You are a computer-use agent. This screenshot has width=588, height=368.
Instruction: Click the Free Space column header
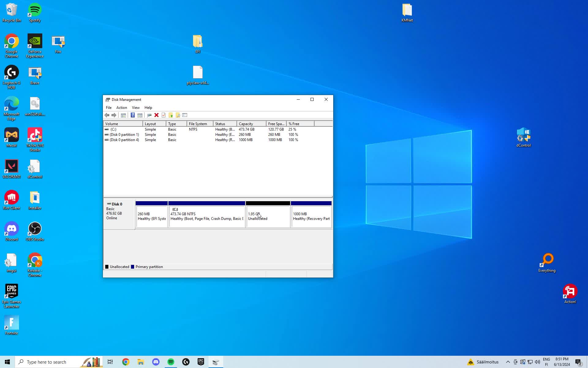[x=275, y=124]
